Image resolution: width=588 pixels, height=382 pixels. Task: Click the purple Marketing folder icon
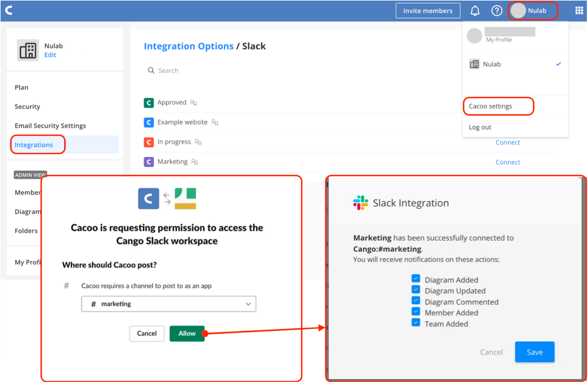(148, 162)
